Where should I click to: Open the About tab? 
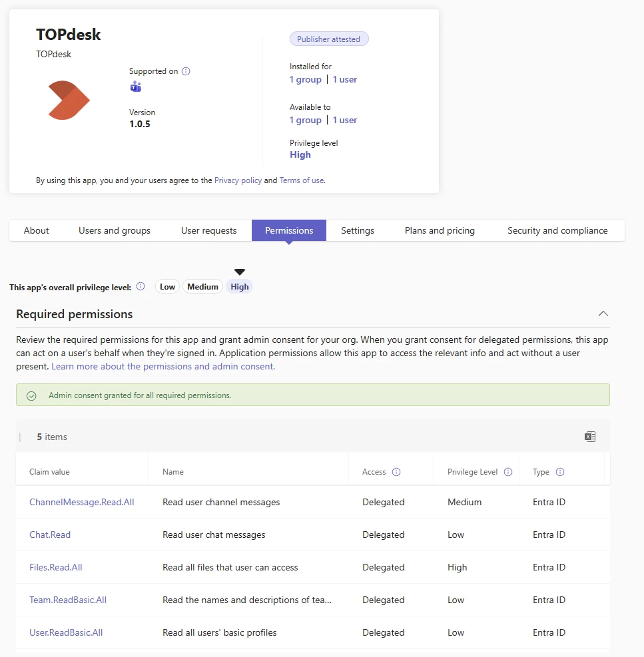point(36,230)
